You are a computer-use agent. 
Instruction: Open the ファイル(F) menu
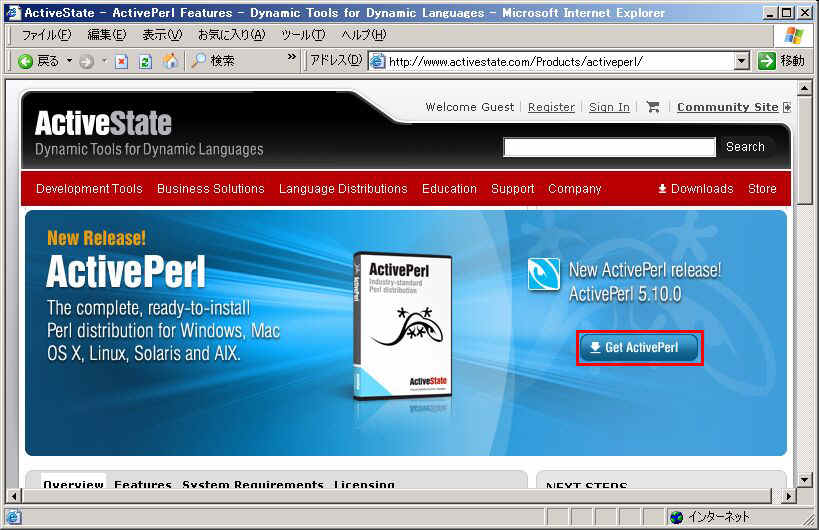pos(46,35)
